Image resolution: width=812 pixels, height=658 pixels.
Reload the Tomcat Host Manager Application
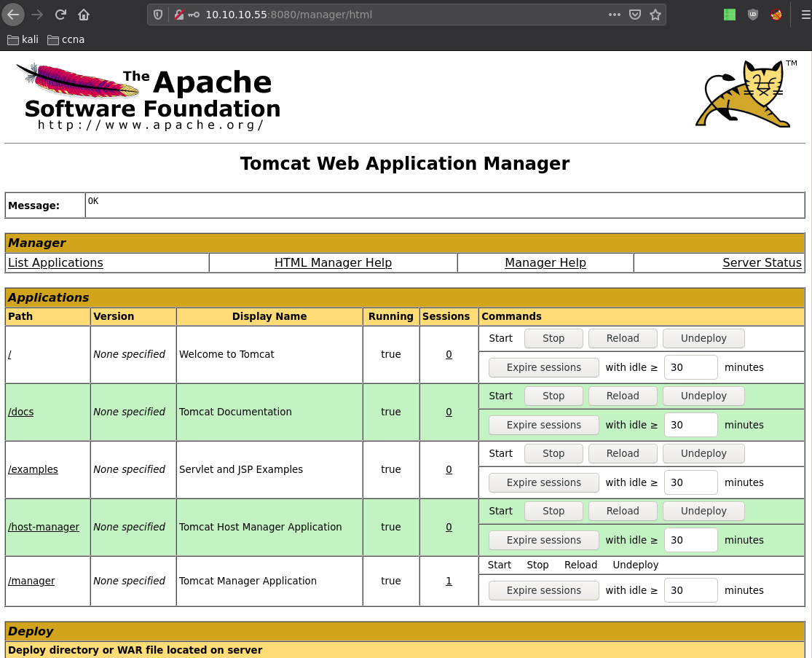point(623,511)
